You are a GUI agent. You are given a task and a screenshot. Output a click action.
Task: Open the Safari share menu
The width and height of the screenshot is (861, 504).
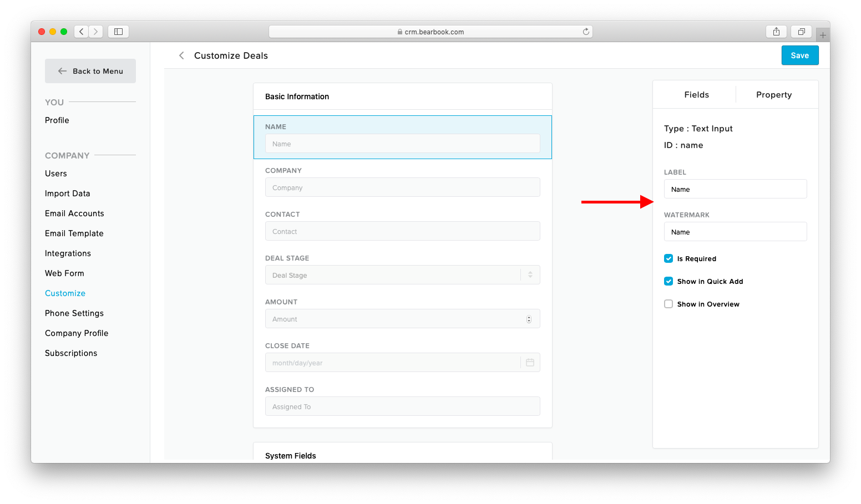coord(776,32)
